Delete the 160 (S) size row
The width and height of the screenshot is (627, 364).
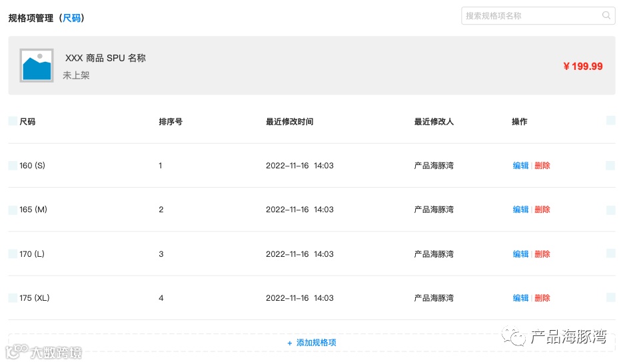tap(542, 166)
